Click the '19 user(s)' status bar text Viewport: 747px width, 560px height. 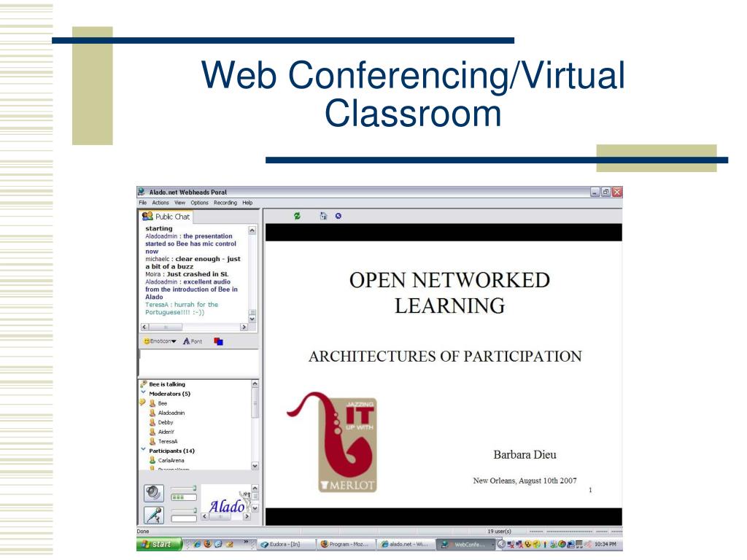tap(499, 532)
